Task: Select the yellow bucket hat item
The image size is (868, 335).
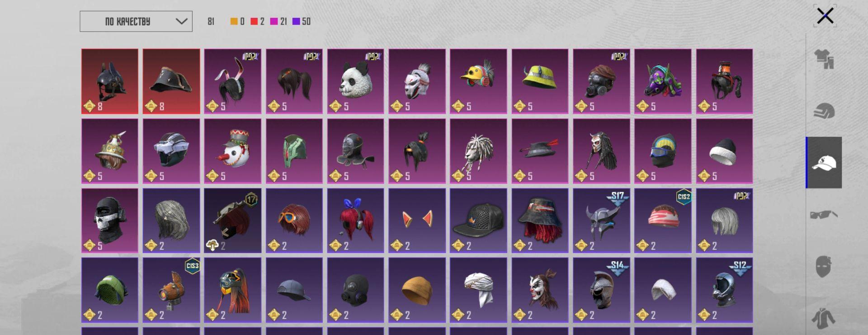Action: [540, 81]
